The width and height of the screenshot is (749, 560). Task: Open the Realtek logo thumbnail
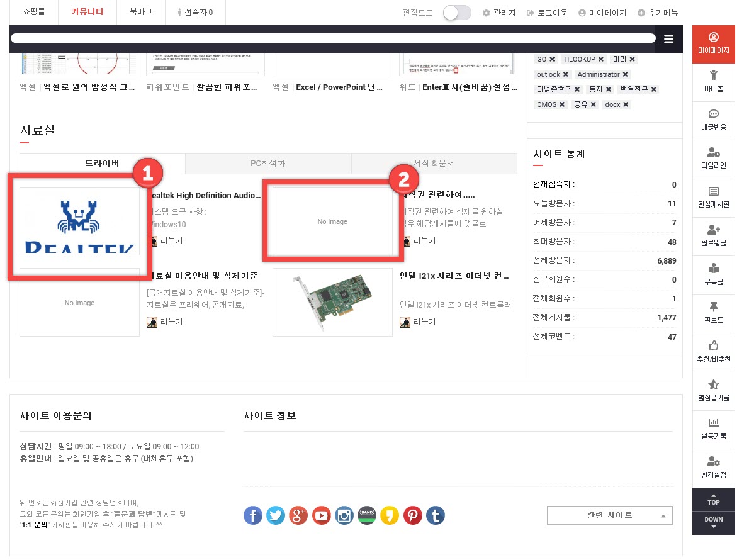(x=80, y=221)
